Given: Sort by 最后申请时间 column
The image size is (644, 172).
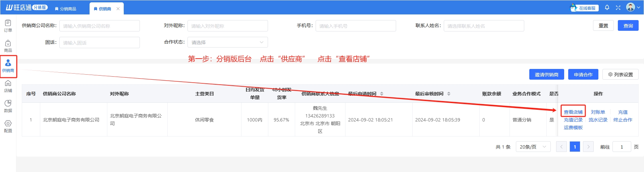Looking at the screenshot, I should click(382, 94).
